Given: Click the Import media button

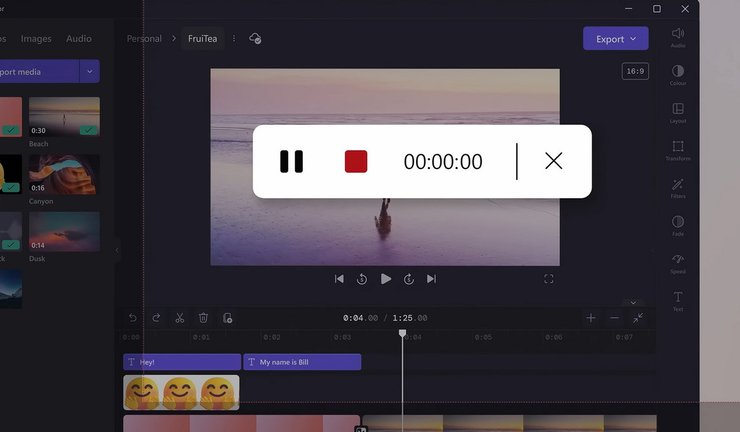Looking at the screenshot, I should pyautogui.click(x=39, y=71).
